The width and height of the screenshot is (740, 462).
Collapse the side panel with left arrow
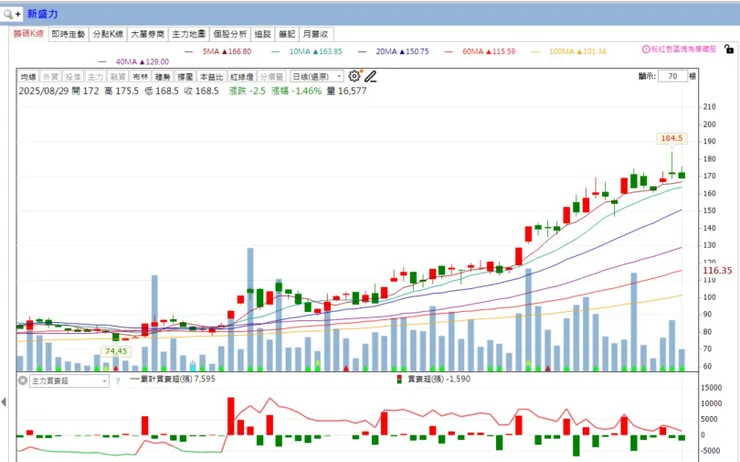pyautogui.click(x=4, y=402)
